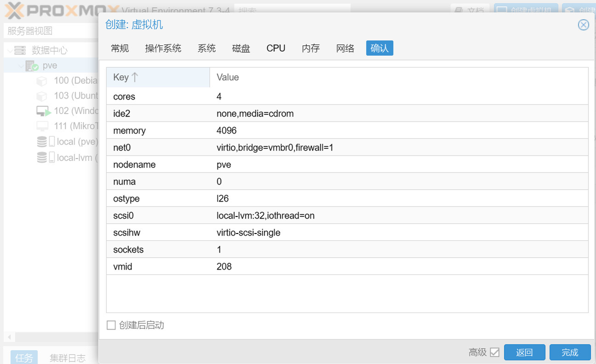Select the ide2 value none,media=cdrom
The width and height of the screenshot is (596, 364).
point(255,113)
